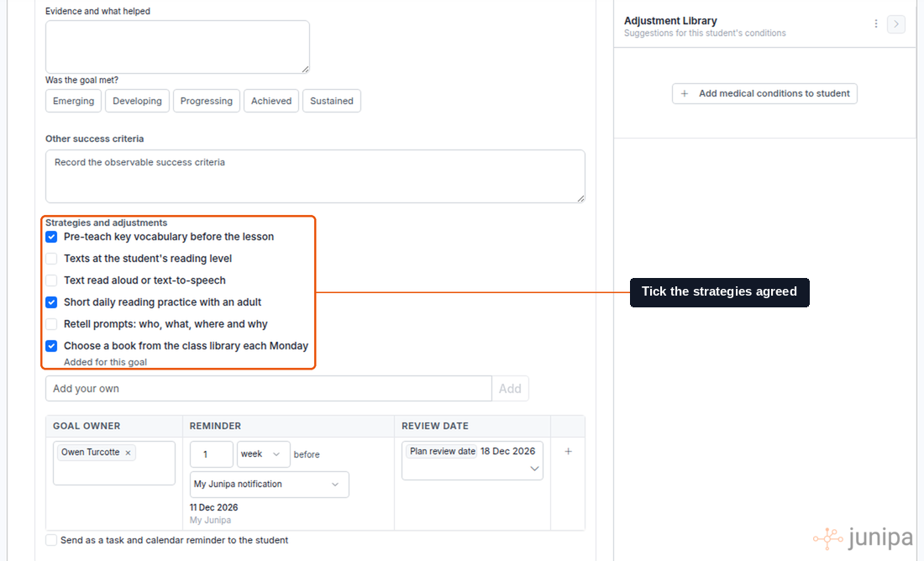Enable Send as a task and calendar reminder
This screenshot has height=561, width=924.
pos(51,540)
